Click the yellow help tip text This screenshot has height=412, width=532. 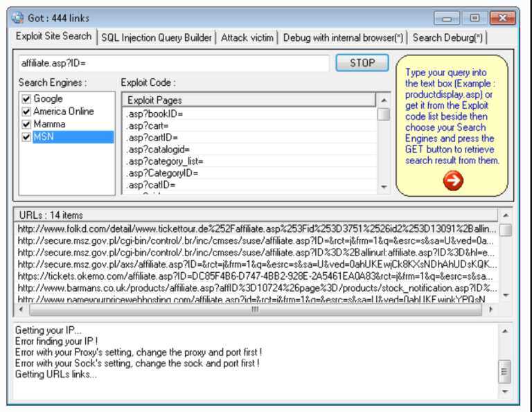click(452, 116)
